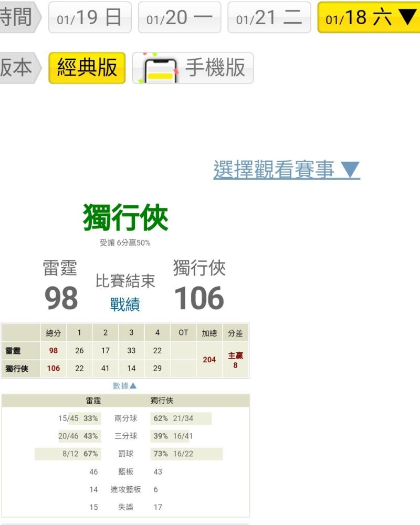Image resolution: width=420 pixels, height=525 pixels.
Task: Click the 三分球 stat label
Action: 126,436
